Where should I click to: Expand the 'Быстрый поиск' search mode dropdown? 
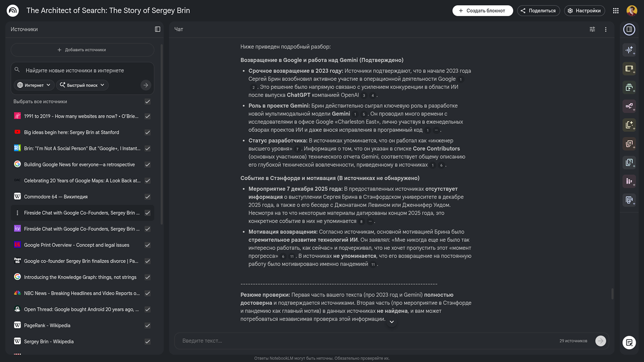(82, 85)
